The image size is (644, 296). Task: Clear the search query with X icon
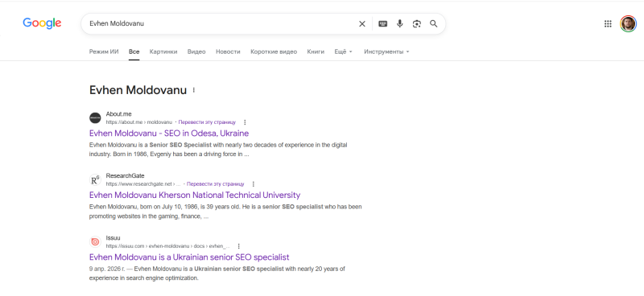click(x=361, y=24)
